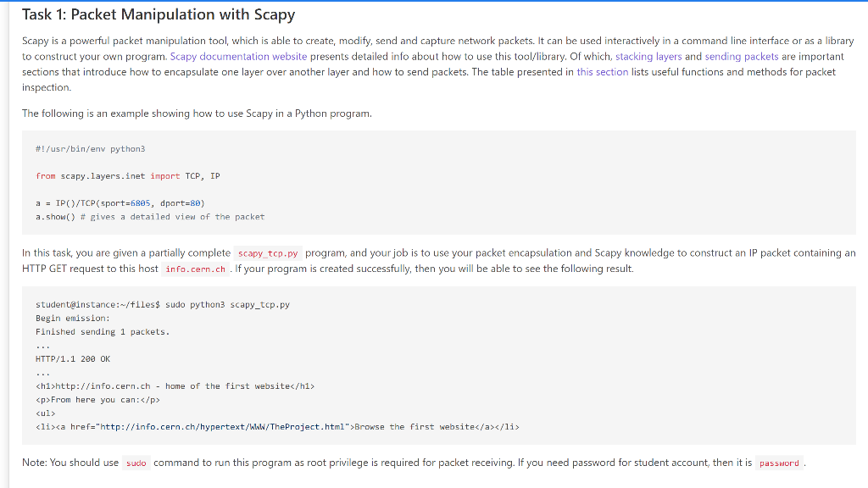Click the IP()/TCP(sport=6805) code line
Image resolution: width=868 pixels, height=488 pixels.
point(120,203)
